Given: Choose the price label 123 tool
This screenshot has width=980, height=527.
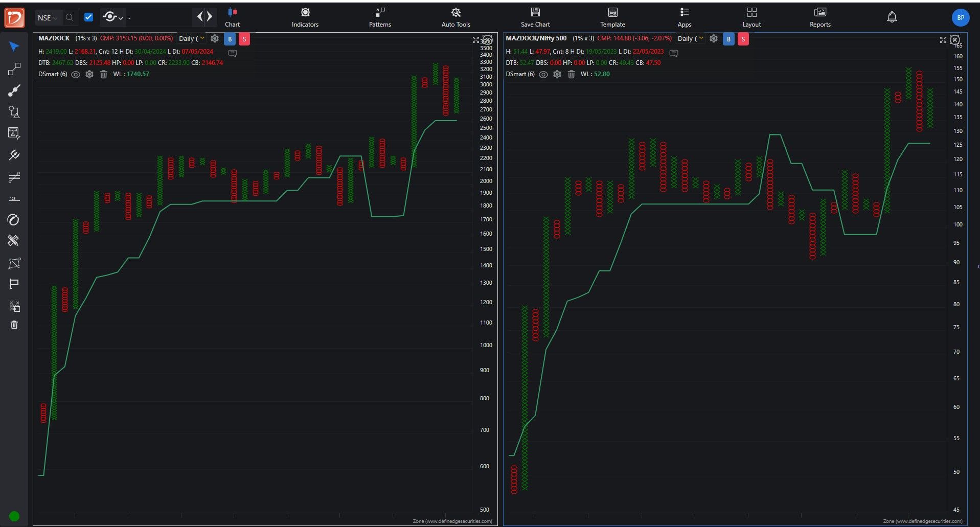Looking at the screenshot, I should tap(14, 198).
